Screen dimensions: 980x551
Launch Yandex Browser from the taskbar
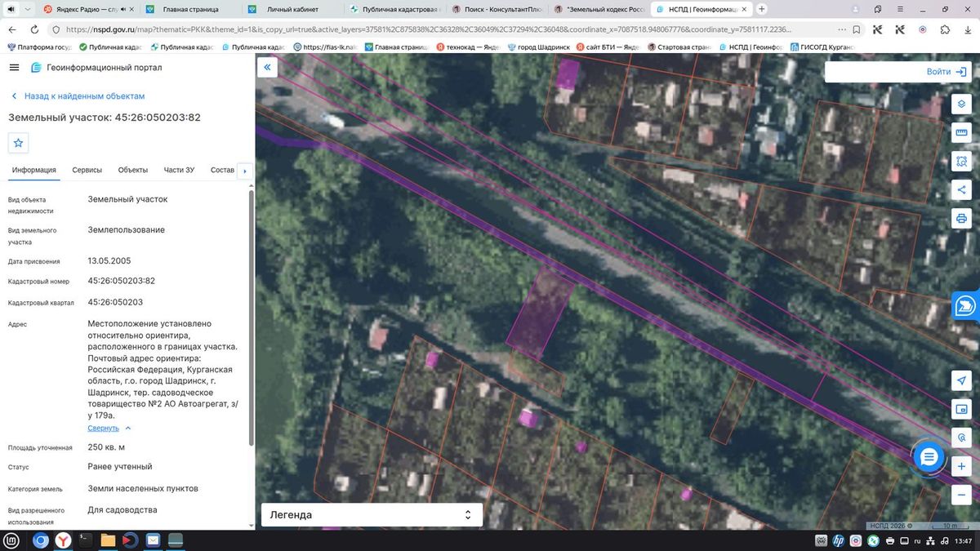(63, 540)
